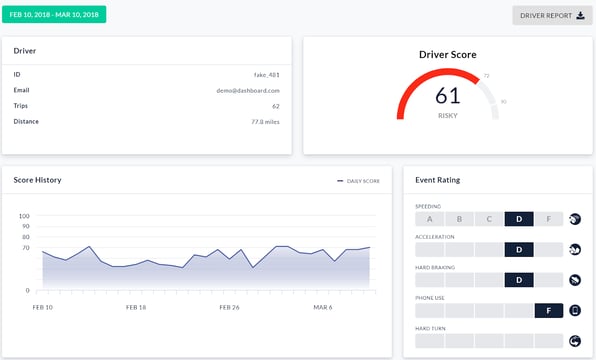Image resolution: width=596 pixels, height=360 pixels.
Task: Click the D grade in Acceleration row
Action: point(519,249)
